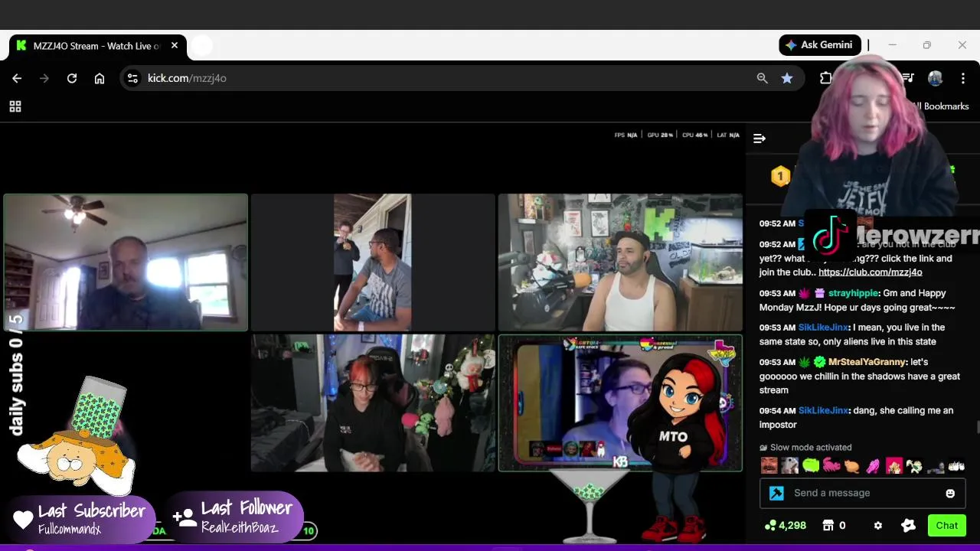Open the star-shaped badge icon
The image size is (980, 551).
pos(908,526)
